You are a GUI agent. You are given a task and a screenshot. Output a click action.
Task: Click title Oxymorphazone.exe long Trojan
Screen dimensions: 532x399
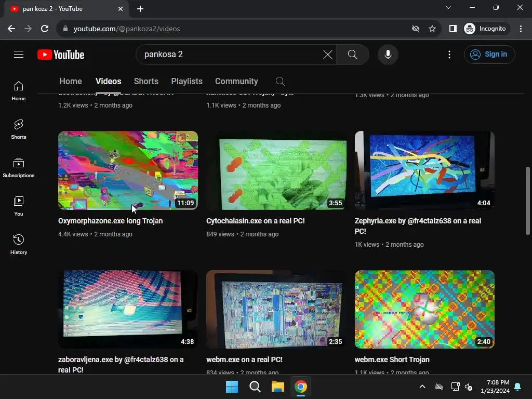point(110,221)
